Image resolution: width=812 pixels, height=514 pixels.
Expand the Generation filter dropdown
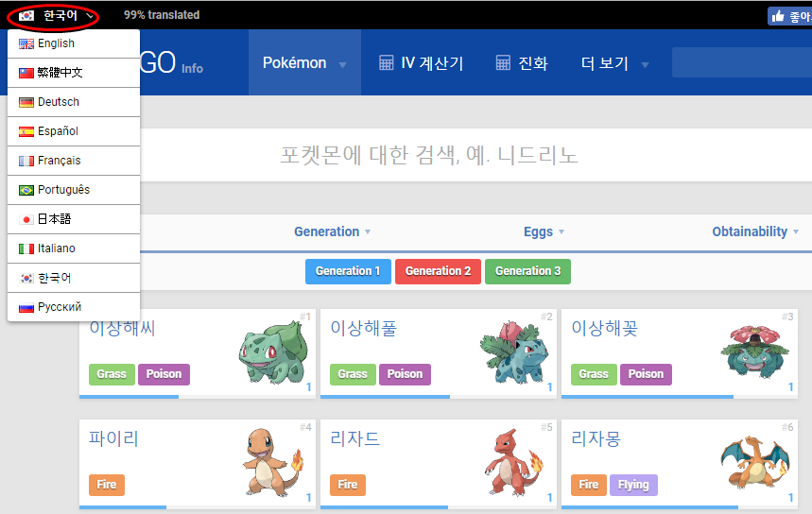[x=332, y=231]
